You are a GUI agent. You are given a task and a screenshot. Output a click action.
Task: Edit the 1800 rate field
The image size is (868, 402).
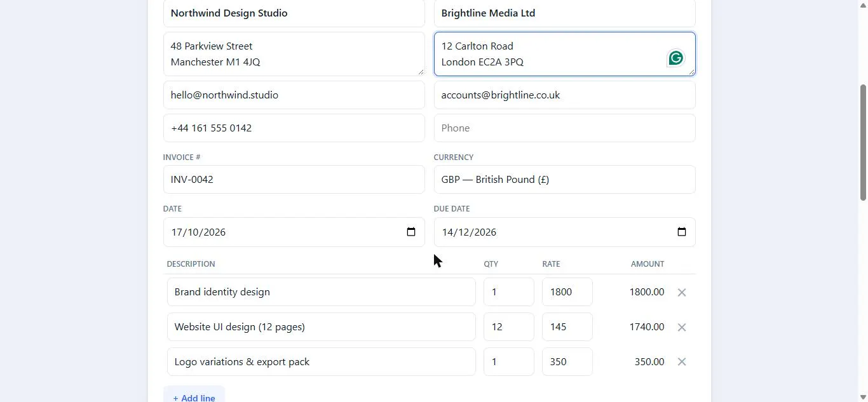pyautogui.click(x=567, y=292)
